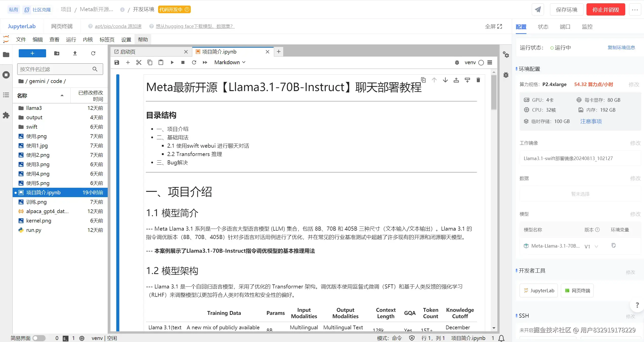Open the extension manager puzzle icon
Screen dimensions: 644x342
click(6, 115)
